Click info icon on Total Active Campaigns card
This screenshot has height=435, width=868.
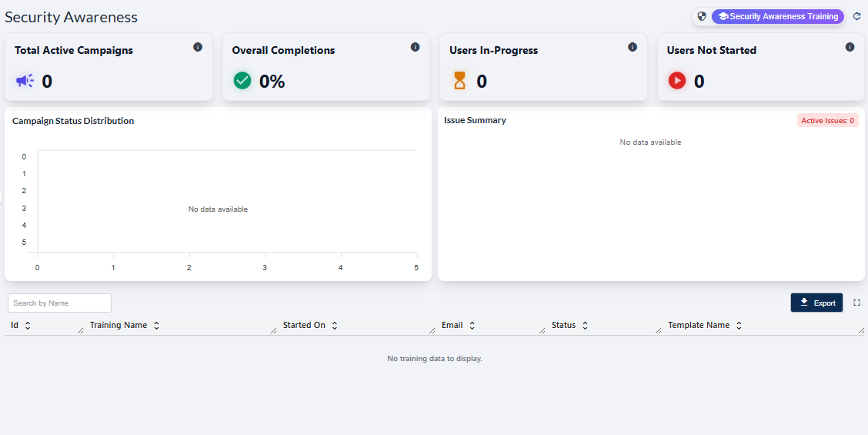(198, 47)
